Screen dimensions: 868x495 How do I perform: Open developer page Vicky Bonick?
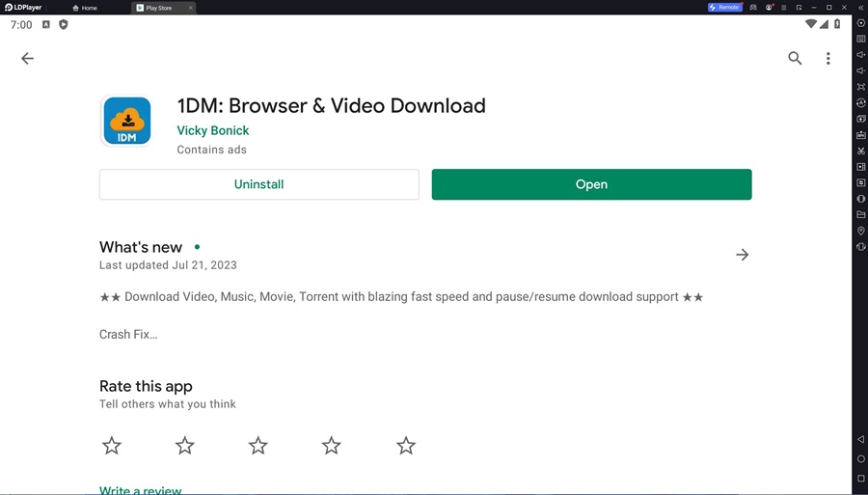click(212, 130)
